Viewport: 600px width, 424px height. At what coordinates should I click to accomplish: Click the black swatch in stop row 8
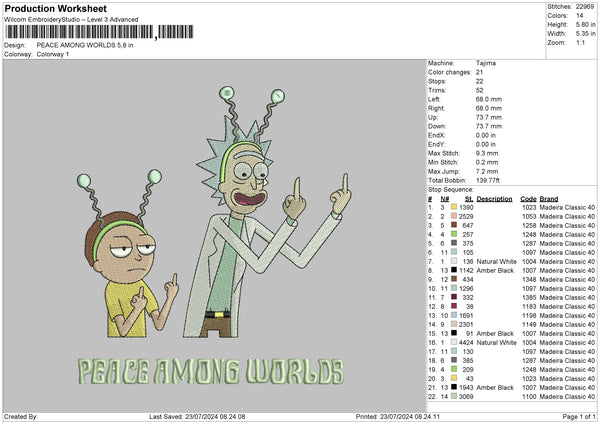click(454, 271)
